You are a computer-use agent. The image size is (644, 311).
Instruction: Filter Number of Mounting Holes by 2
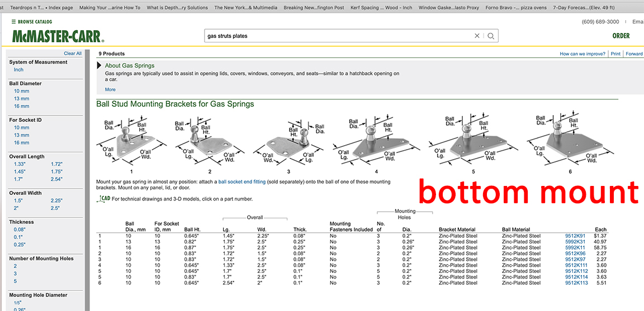coord(15,266)
